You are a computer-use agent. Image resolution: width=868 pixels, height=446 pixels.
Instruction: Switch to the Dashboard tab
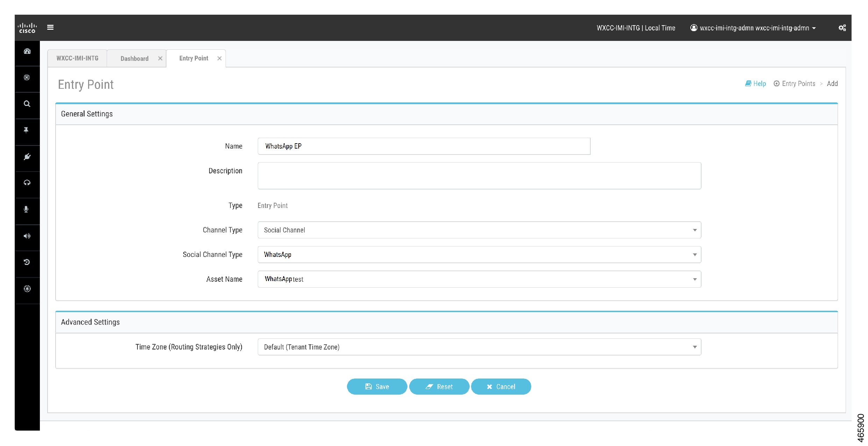coord(134,58)
